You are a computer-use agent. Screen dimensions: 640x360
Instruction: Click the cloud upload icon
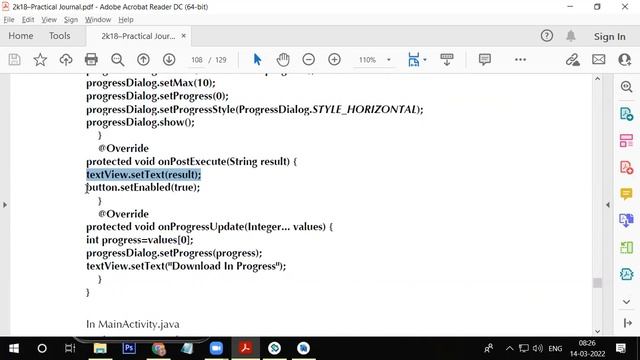click(66, 60)
